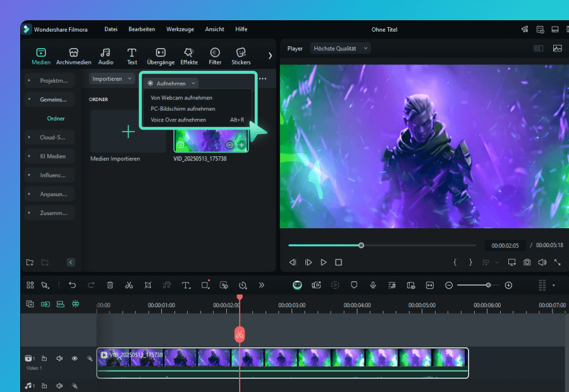Show more tabs with right chevron
Image resolution: width=569 pixels, height=392 pixels.
pos(270,56)
